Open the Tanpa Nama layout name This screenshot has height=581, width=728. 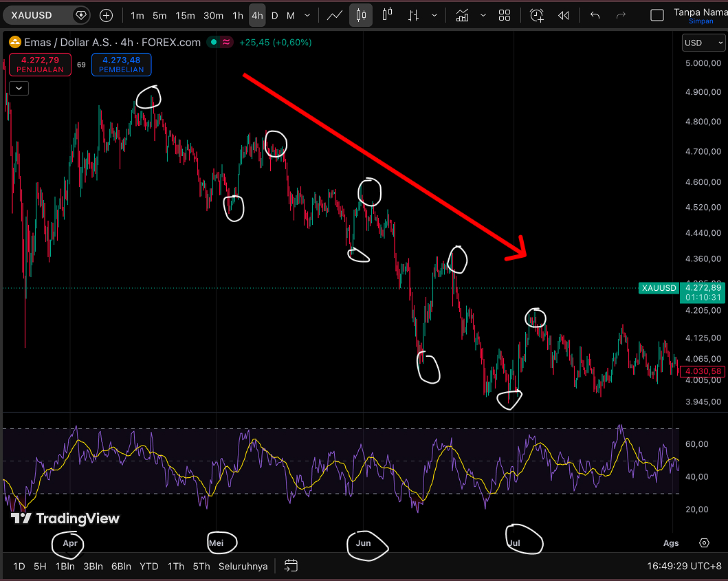[701, 12]
